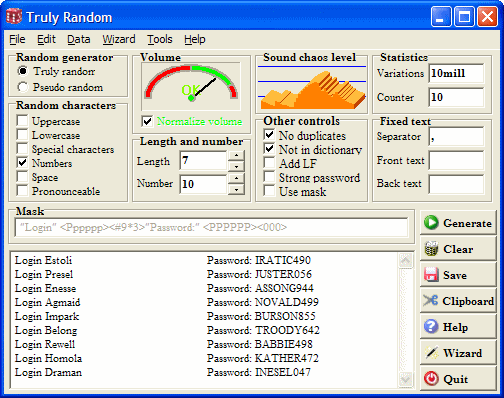Image resolution: width=504 pixels, height=398 pixels.
Task: Click the Wizard magic wand icon
Action: pos(432,353)
